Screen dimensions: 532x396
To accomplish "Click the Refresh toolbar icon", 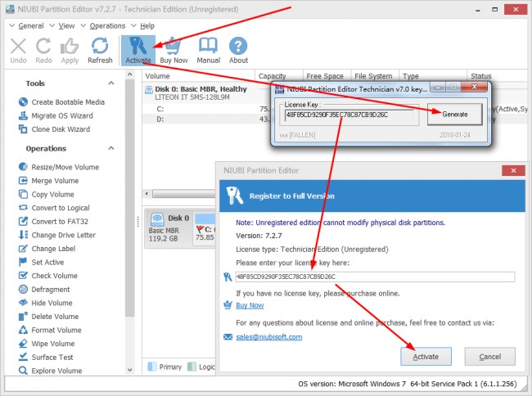I will point(100,51).
